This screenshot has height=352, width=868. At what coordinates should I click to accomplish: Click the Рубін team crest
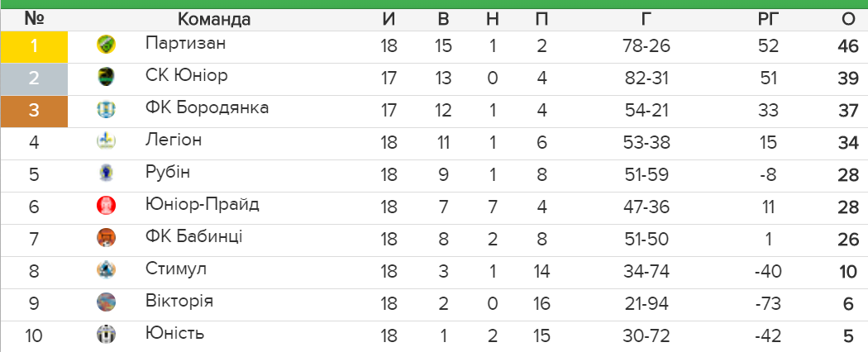tap(106, 174)
